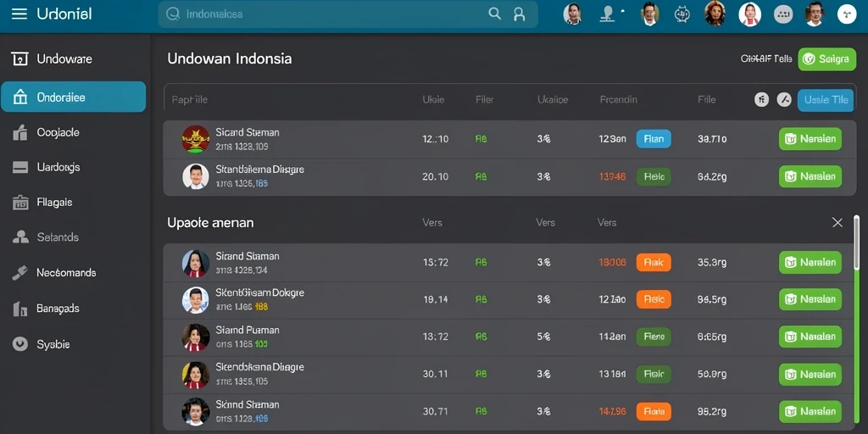
Task: Open Necsomands wrench icon in sidebar
Action: (20, 272)
